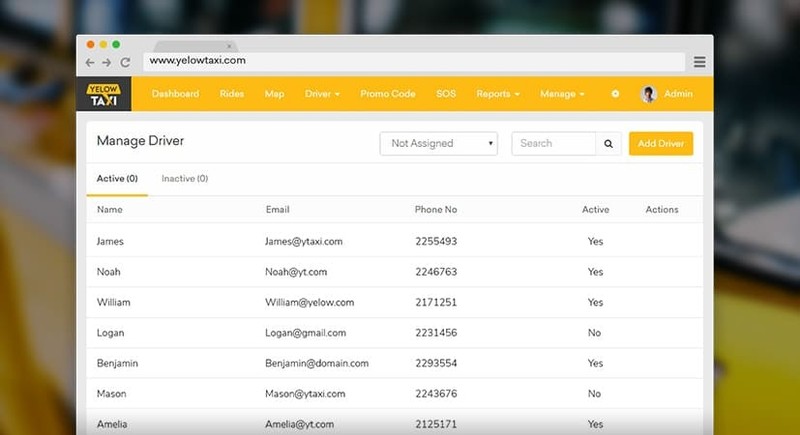Click the Admin profile avatar
Screen dimensions: 800x435
648,94
